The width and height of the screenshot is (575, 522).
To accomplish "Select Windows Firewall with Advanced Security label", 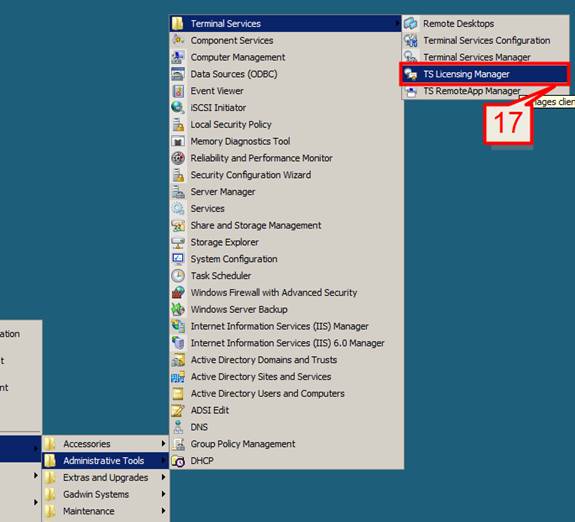I will [274, 293].
